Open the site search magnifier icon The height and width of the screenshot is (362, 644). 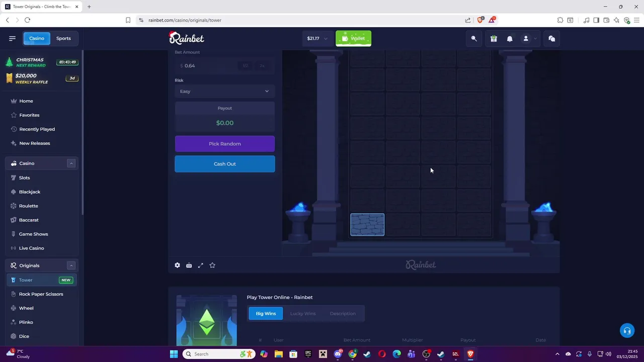tap(474, 39)
